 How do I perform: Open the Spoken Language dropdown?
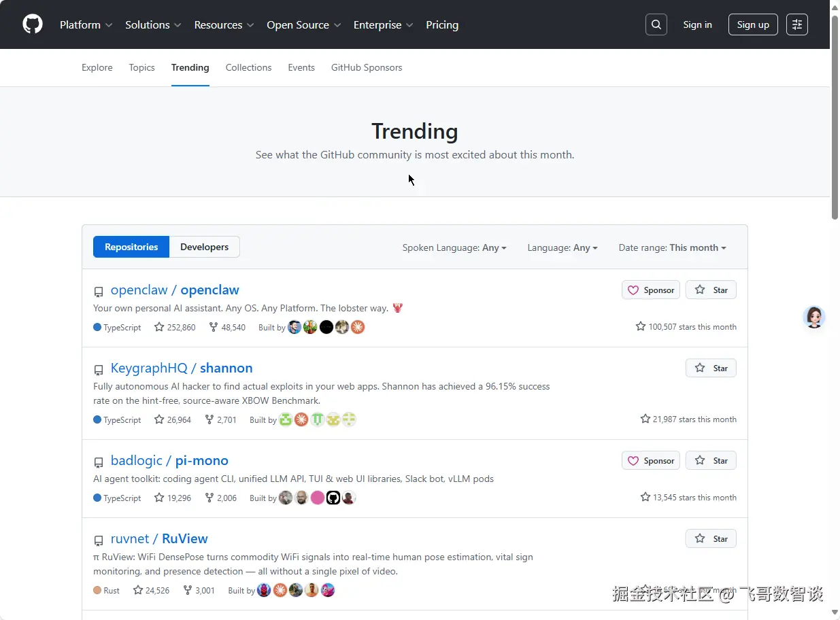click(454, 247)
